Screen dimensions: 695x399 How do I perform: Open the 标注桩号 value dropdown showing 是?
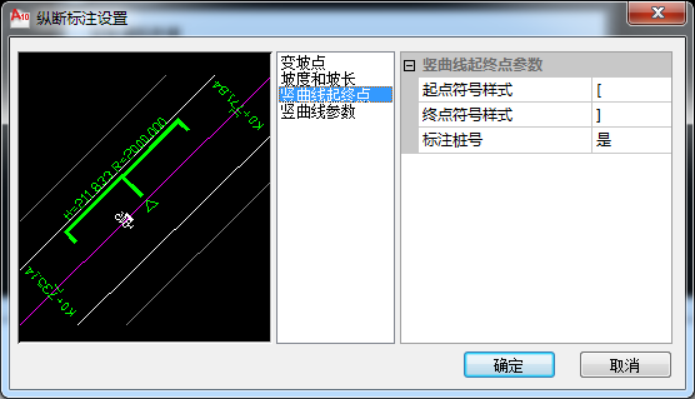[631, 140]
